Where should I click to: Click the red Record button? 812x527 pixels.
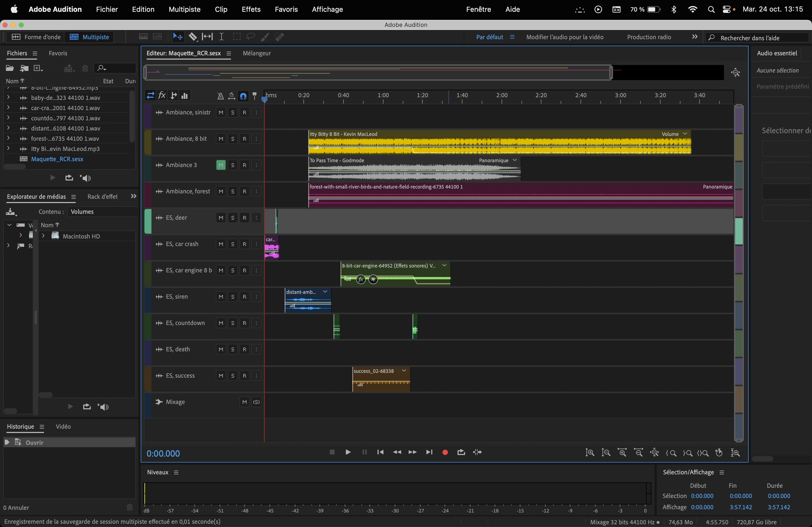445,452
